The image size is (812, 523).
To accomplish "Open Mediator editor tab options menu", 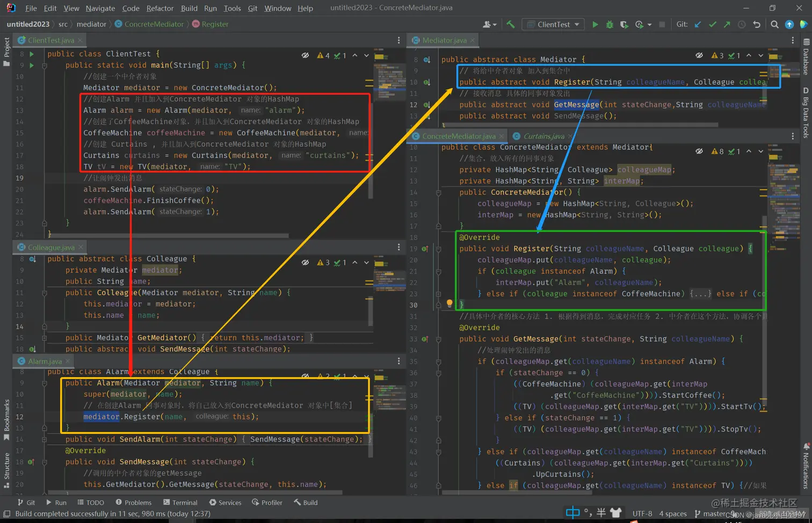I will tap(793, 40).
